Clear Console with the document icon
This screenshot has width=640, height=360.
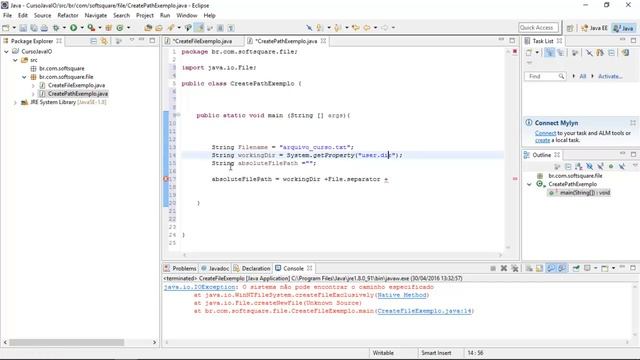(x=529, y=268)
